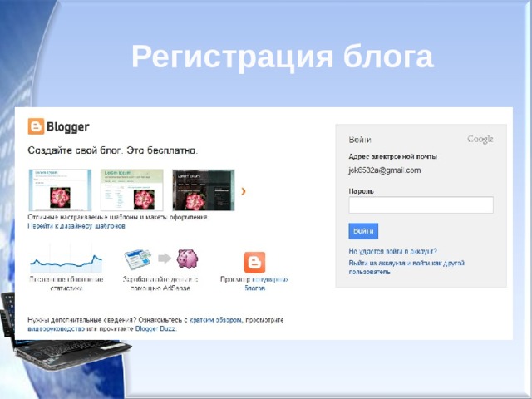Open the dark blog template thumbnail

click(x=204, y=190)
